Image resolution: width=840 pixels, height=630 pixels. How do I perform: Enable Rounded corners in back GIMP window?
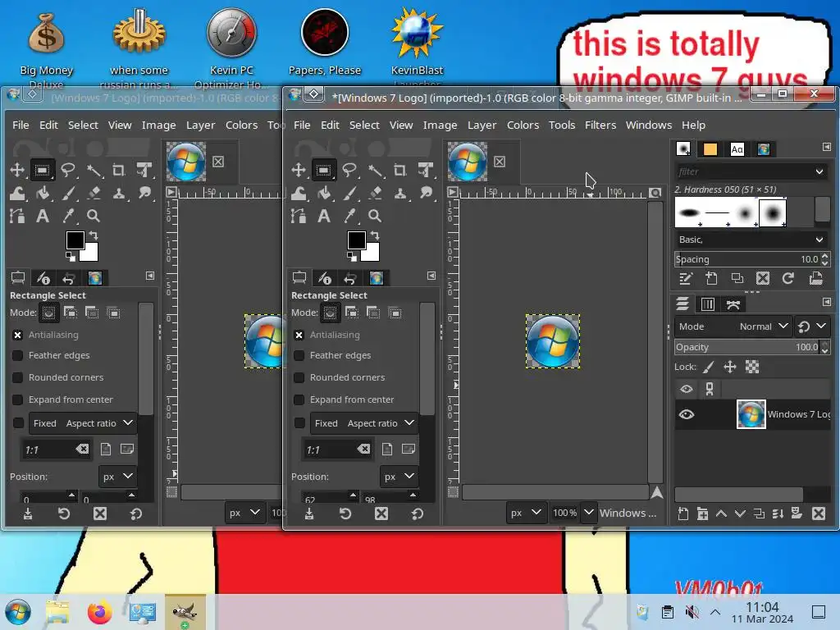(18, 377)
